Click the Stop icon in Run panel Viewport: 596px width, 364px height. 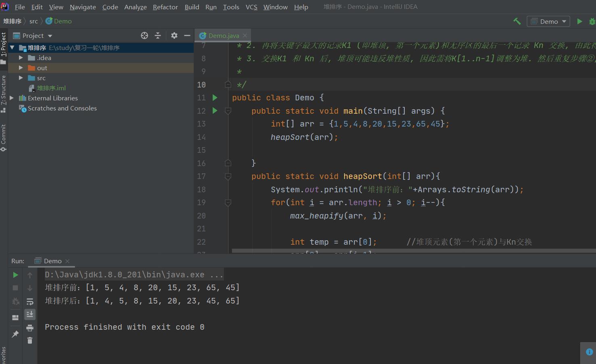[x=15, y=288]
